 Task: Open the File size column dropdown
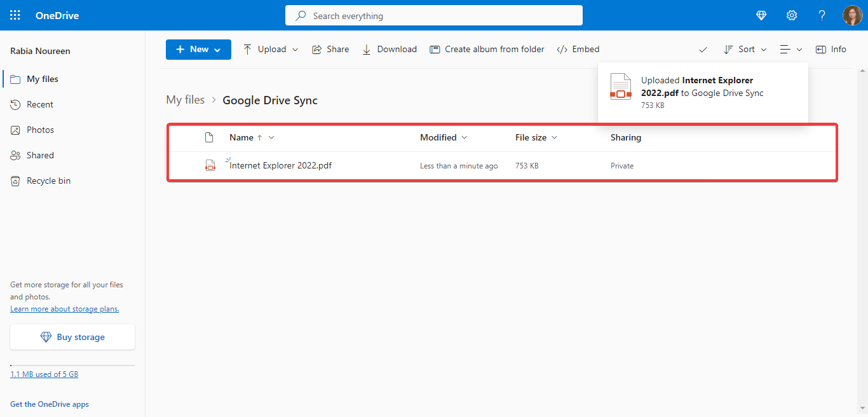pyautogui.click(x=536, y=137)
